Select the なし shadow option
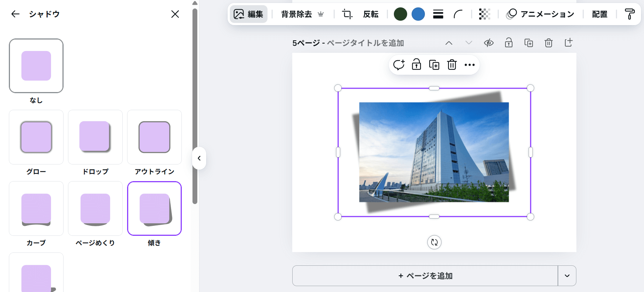Image resolution: width=644 pixels, height=292 pixels. 36,66
